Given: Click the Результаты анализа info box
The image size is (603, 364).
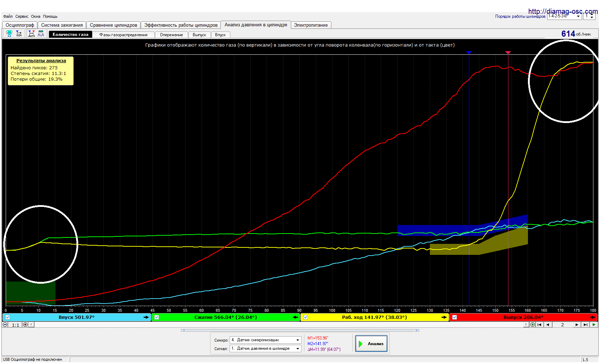Looking at the screenshot, I should (41, 71).
